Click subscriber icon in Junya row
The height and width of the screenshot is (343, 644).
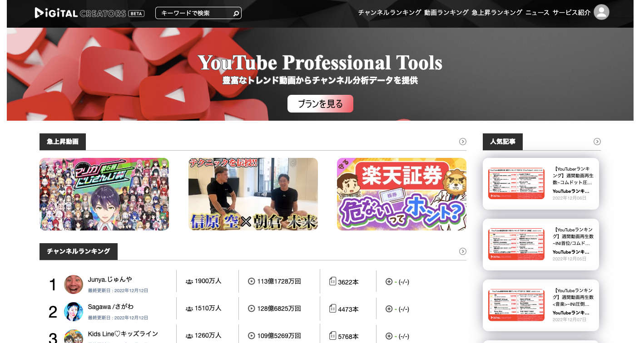189,282
